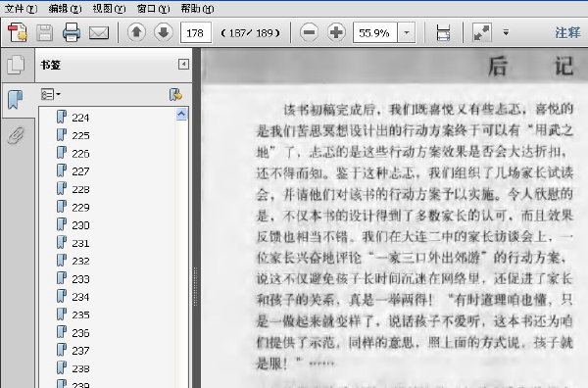The width and height of the screenshot is (588, 388).
Task: Select bookmark 233
Action: (73, 278)
